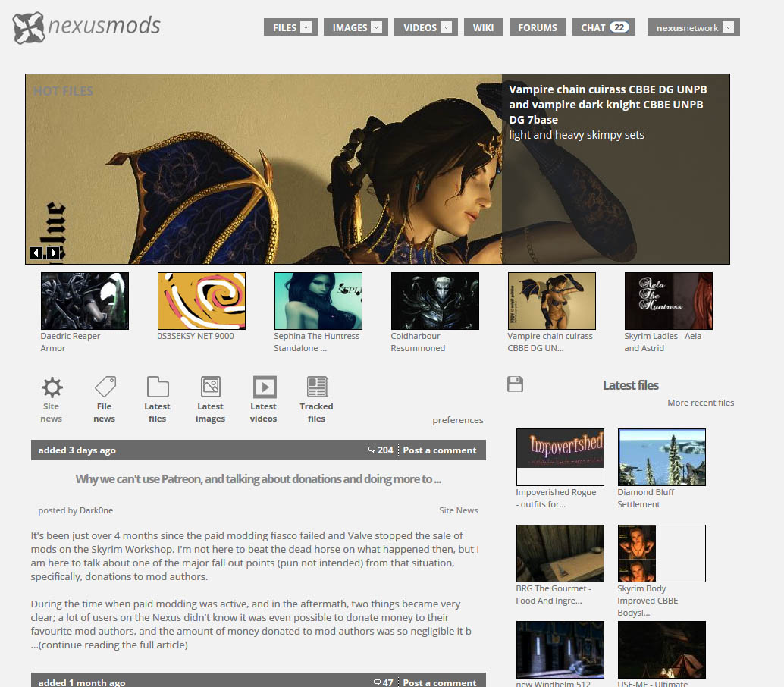
Task: Post a comment on the 3 days ago article
Action: point(440,450)
